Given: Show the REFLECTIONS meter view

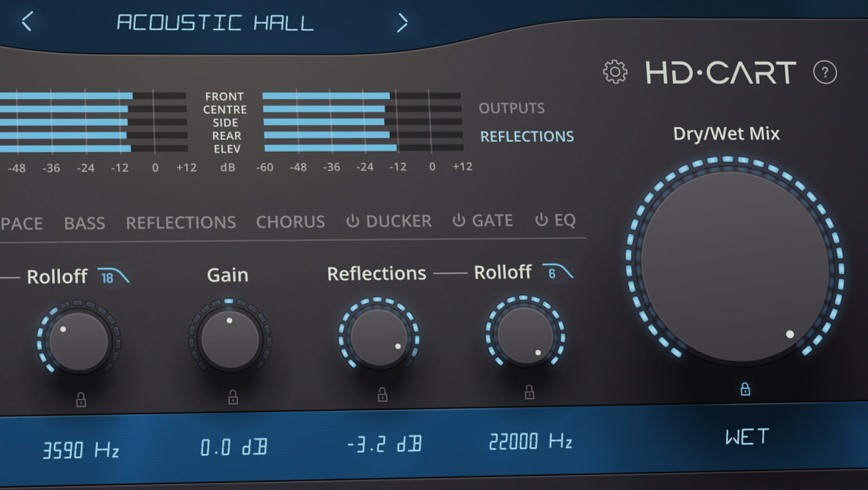Looking at the screenshot, I should tap(527, 137).
